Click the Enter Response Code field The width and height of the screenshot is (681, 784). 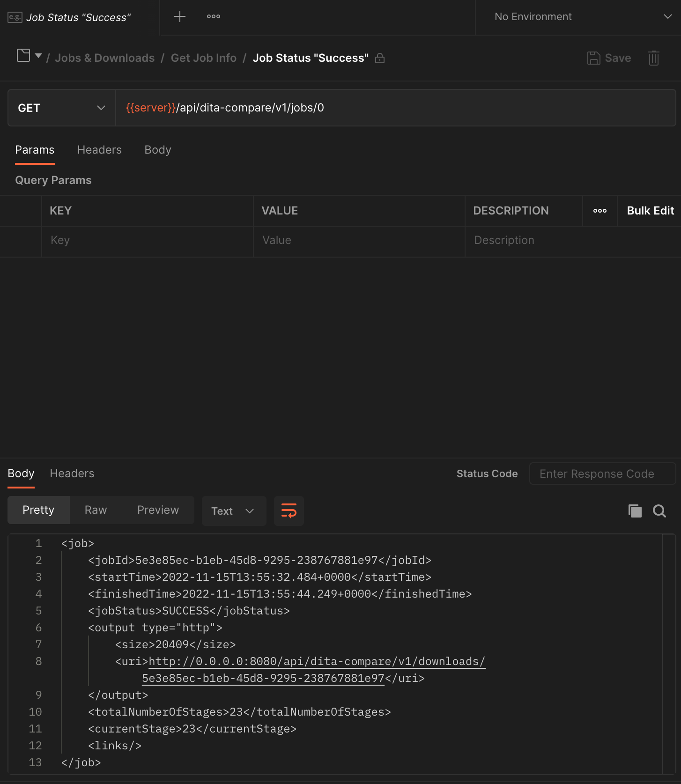(x=602, y=474)
